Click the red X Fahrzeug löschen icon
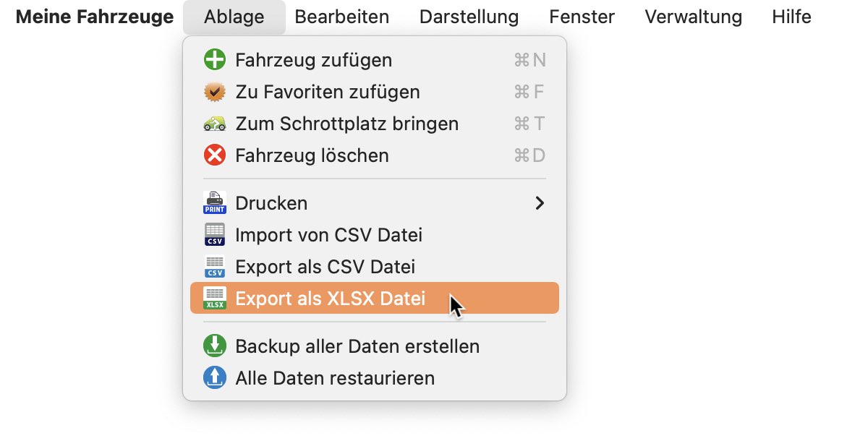This screenshot has width=868, height=441. [215, 155]
